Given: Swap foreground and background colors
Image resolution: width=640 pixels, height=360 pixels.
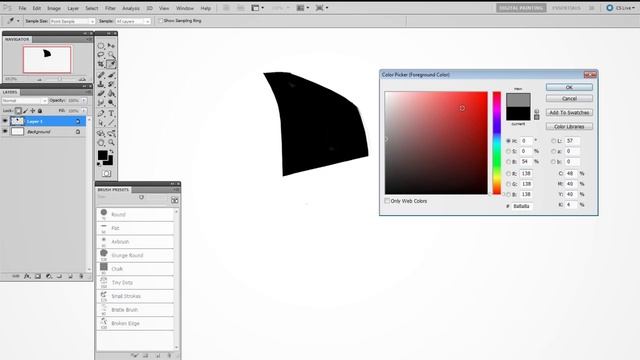Looking at the screenshot, I should [111, 151].
